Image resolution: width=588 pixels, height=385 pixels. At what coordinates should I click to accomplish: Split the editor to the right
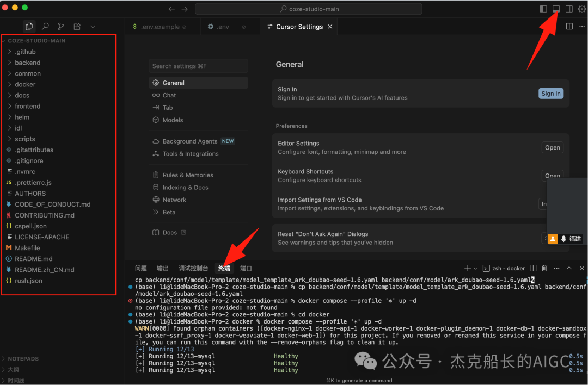pos(569,26)
